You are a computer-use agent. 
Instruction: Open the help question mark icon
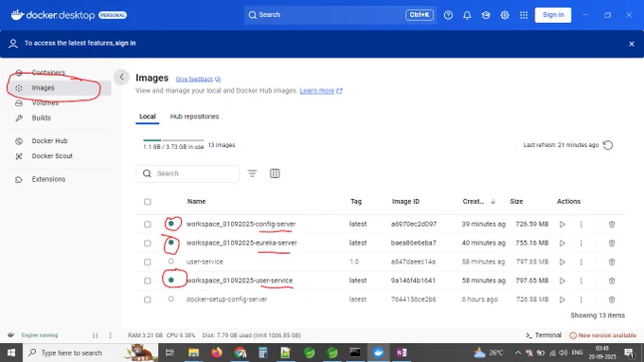click(x=448, y=15)
